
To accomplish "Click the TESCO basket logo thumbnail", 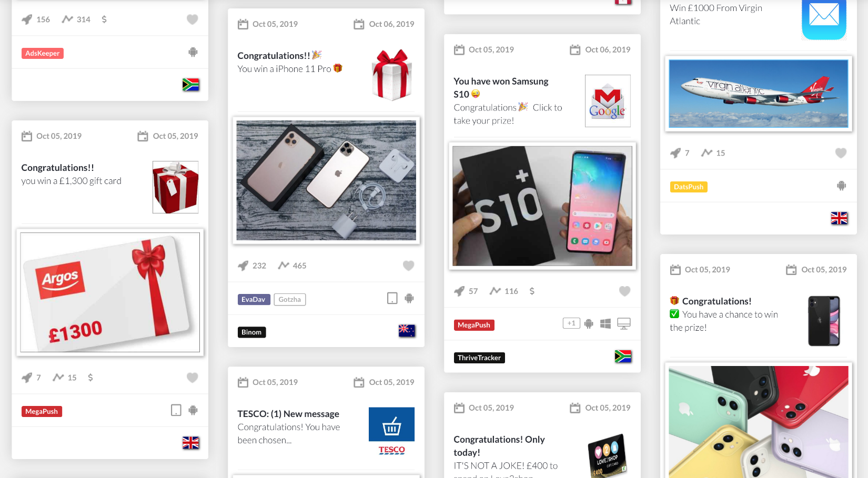I will coord(391,431).
